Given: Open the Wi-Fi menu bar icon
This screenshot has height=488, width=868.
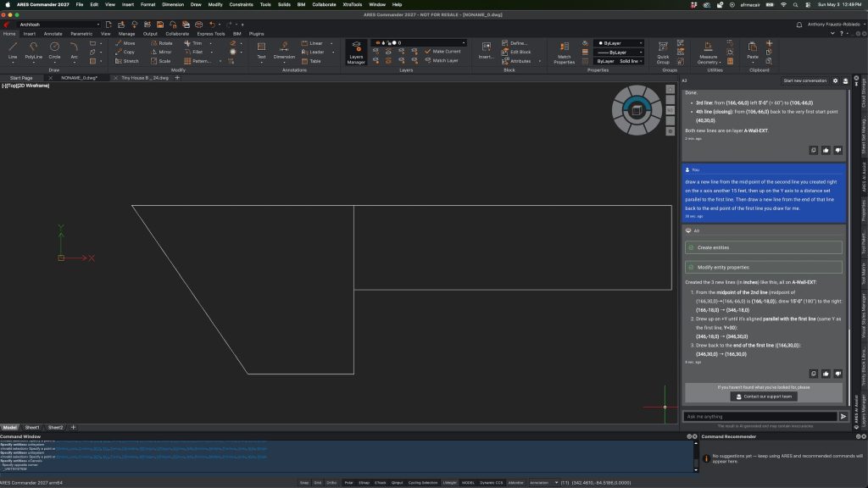Looking at the screenshot, I should tap(782, 4).
